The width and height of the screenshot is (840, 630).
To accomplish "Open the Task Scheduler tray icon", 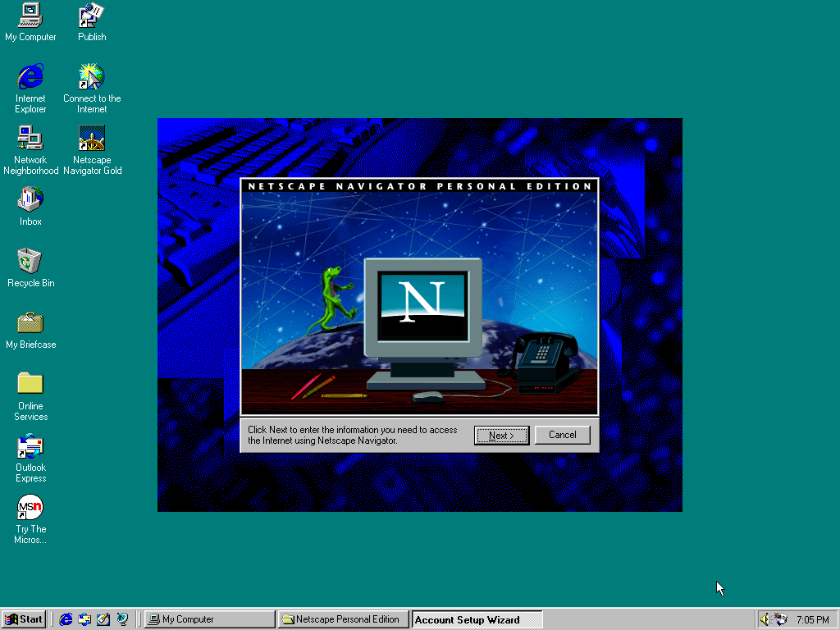I will point(781,619).
